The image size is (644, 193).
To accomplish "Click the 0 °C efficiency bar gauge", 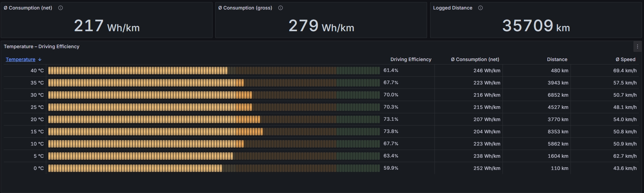I will (214, 168).
